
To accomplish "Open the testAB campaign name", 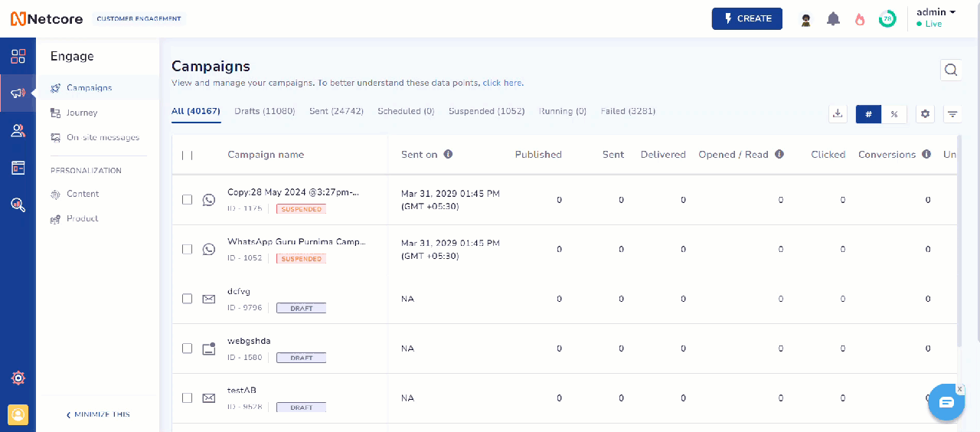I will point(242,391).
